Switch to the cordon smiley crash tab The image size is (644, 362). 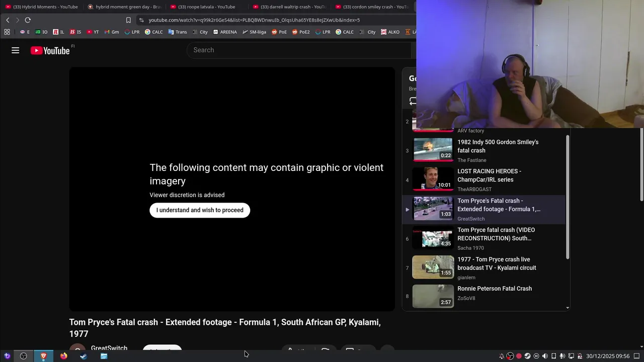point(371,7)
